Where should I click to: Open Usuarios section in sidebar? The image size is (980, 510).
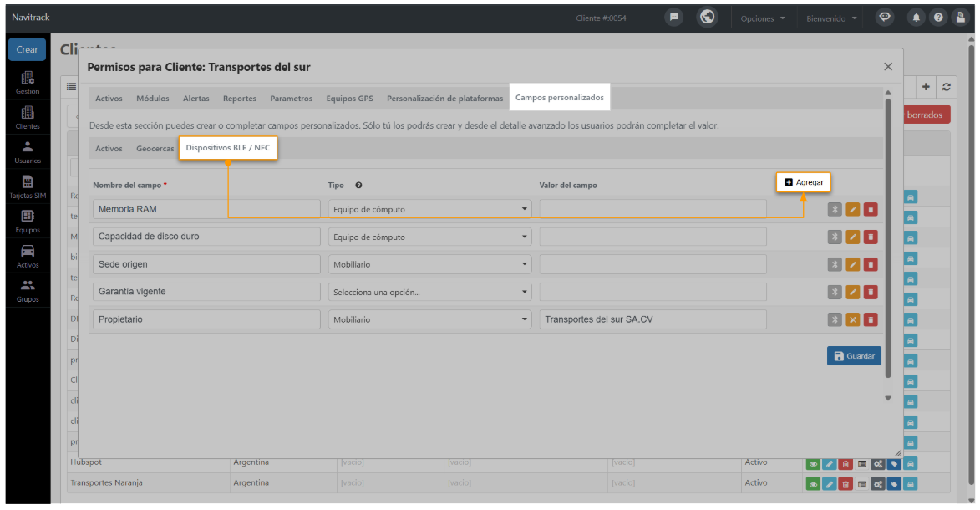28,152
